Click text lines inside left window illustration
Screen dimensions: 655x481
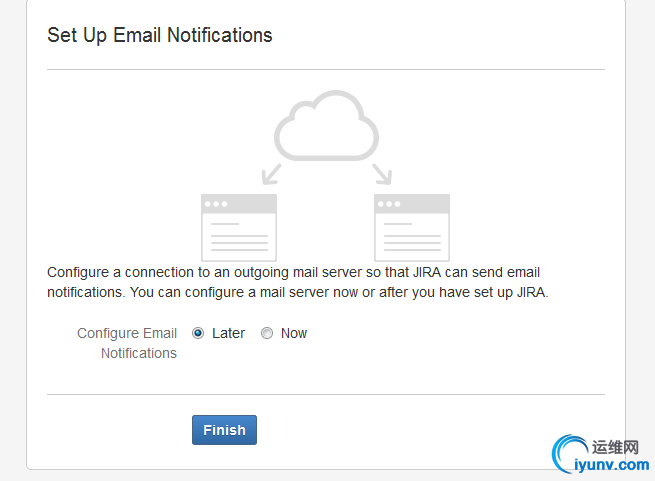click(x=239, y=237)
